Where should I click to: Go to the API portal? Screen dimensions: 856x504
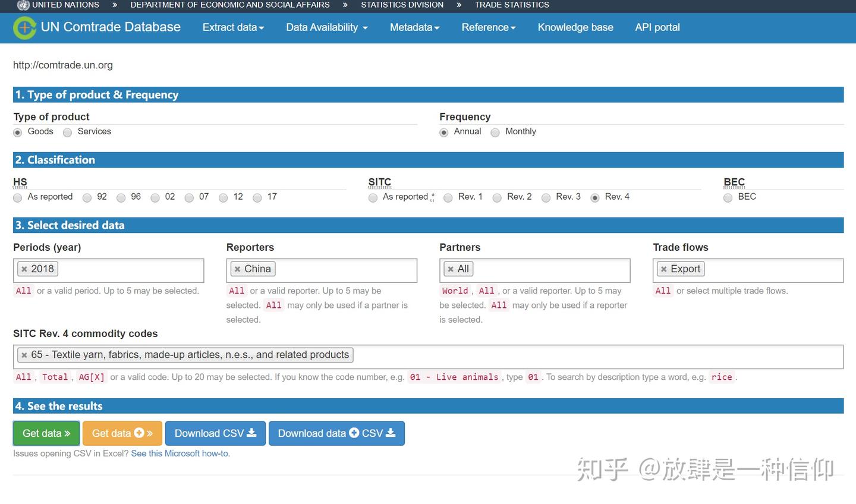click(657, 27)
